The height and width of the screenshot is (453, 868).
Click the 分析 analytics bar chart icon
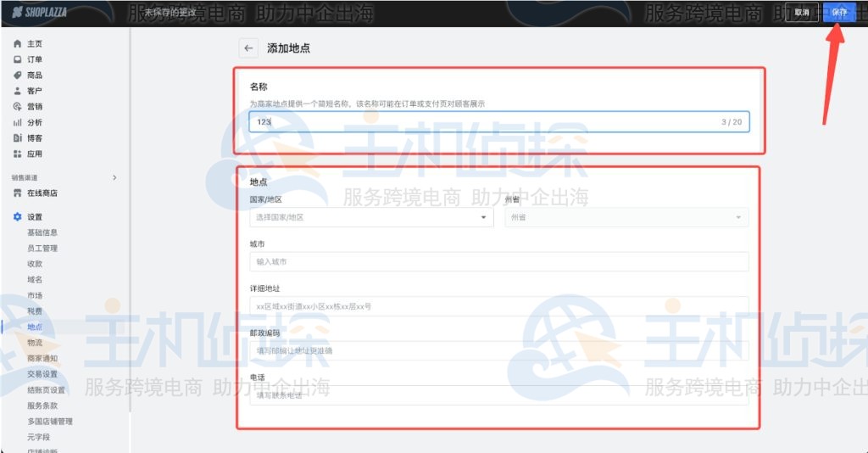(x=17, y=122)
